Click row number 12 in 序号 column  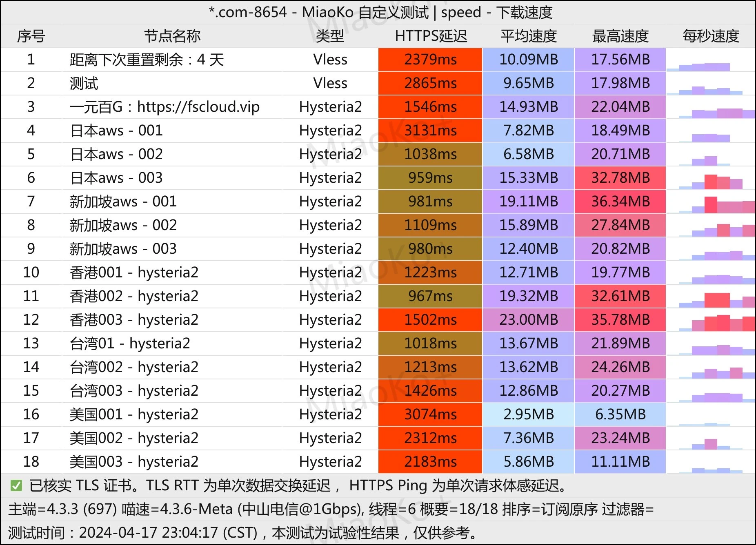tap(31, 320)
